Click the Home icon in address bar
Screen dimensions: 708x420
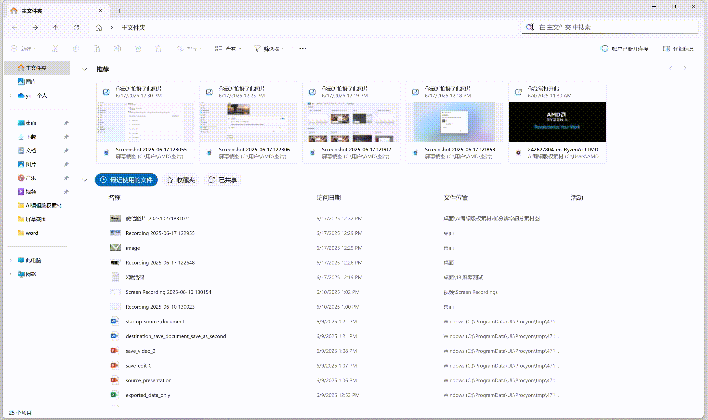point(100,28)
